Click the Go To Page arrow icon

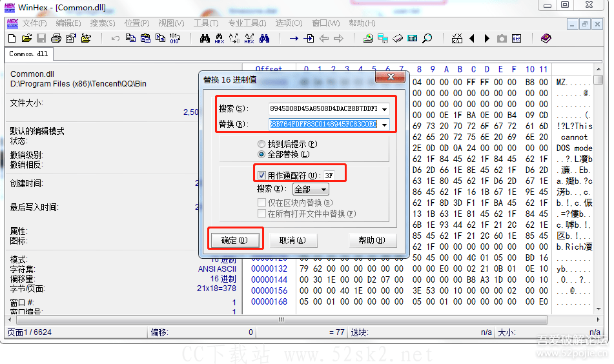(x=309, y=38)
